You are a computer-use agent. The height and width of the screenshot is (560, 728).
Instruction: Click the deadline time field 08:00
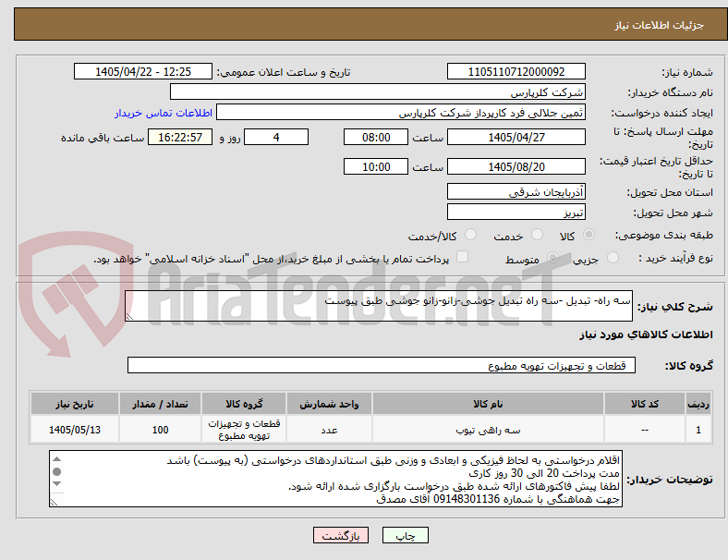tap(376, 137)
